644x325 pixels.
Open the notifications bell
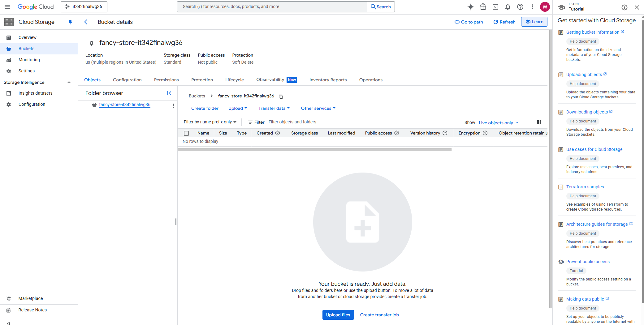click(x=508, y=7)
